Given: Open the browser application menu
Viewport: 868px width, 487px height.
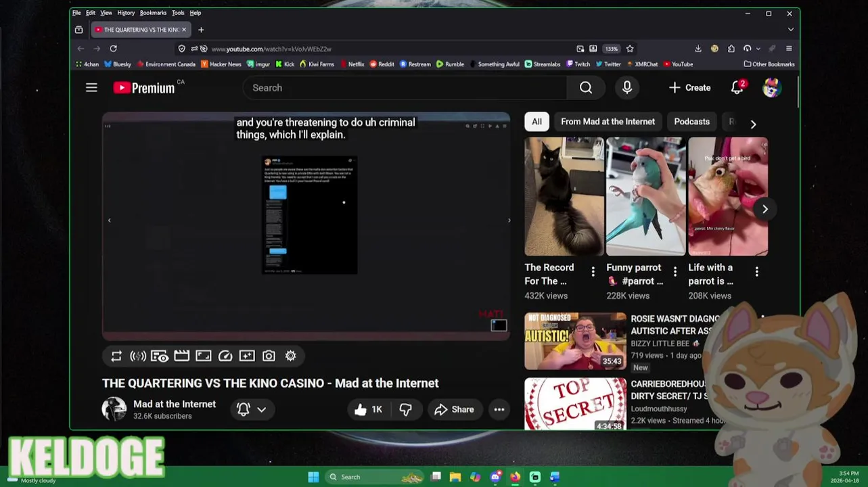Looking at the screenshot, I should [x=789, y=49].
